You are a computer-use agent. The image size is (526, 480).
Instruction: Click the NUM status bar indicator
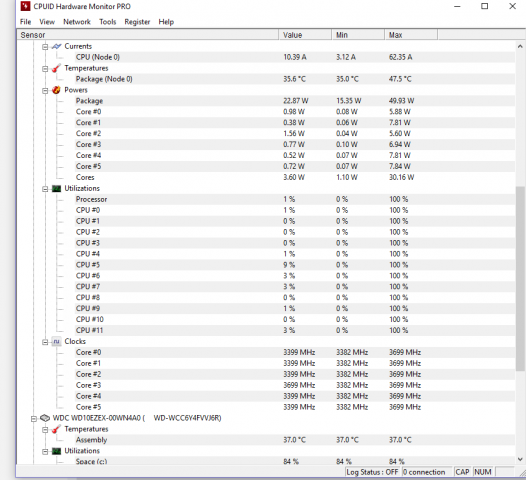(483, 472)
